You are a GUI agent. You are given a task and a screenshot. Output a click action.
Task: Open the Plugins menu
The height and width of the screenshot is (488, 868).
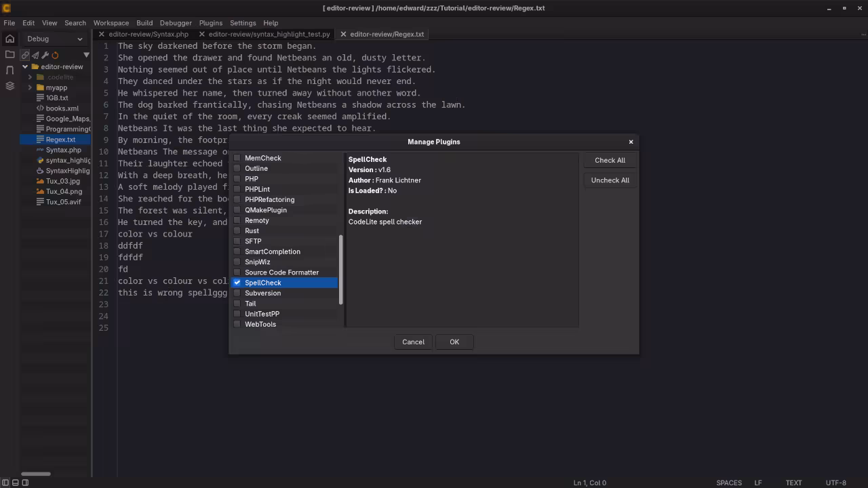(x=210, y=22)
